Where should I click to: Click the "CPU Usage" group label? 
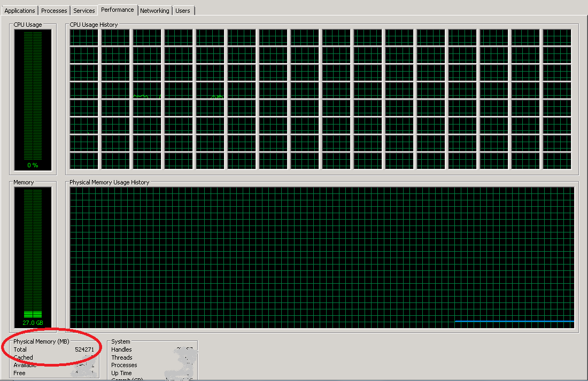point(28,25)
